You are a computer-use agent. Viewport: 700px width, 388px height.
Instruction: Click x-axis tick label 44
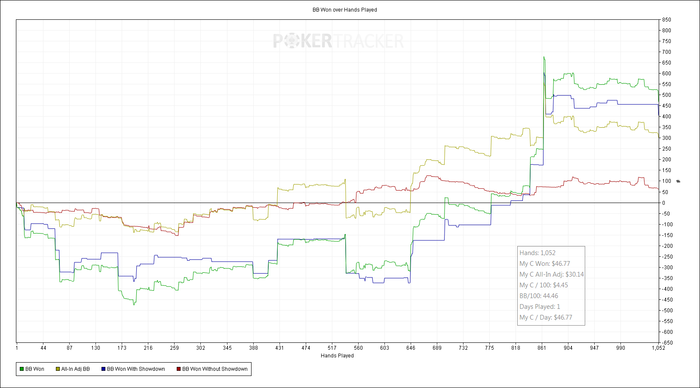tap(43, 347)
